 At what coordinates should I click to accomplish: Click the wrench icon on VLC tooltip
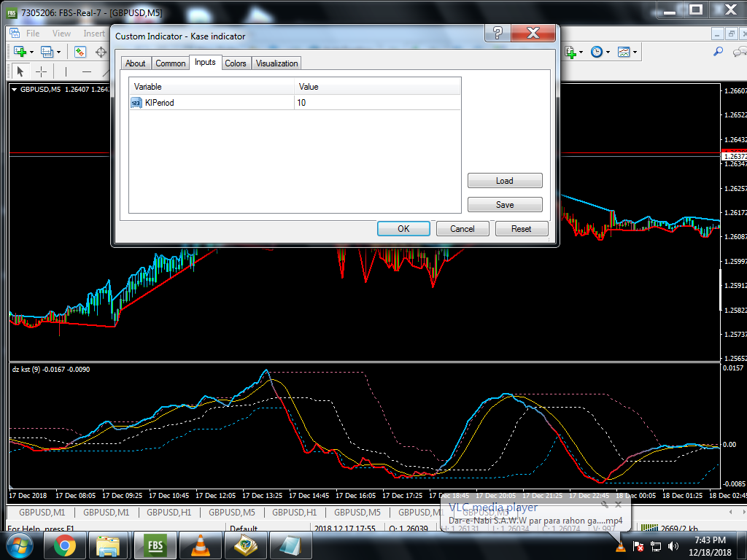click(605, 505)
